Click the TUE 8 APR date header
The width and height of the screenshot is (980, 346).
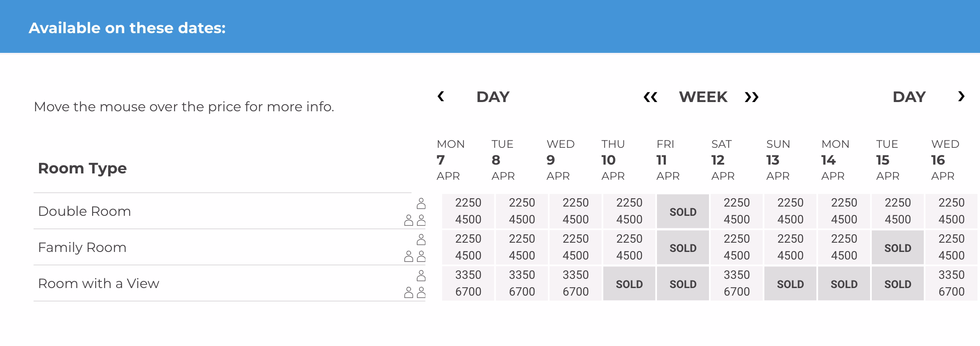tap(503, 160)
